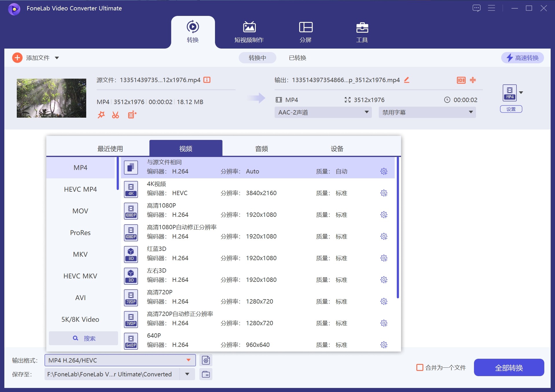Open settings gear for 高清1080P preset
The width and height of the screenshot is (555, 392).
click(384, 215)
